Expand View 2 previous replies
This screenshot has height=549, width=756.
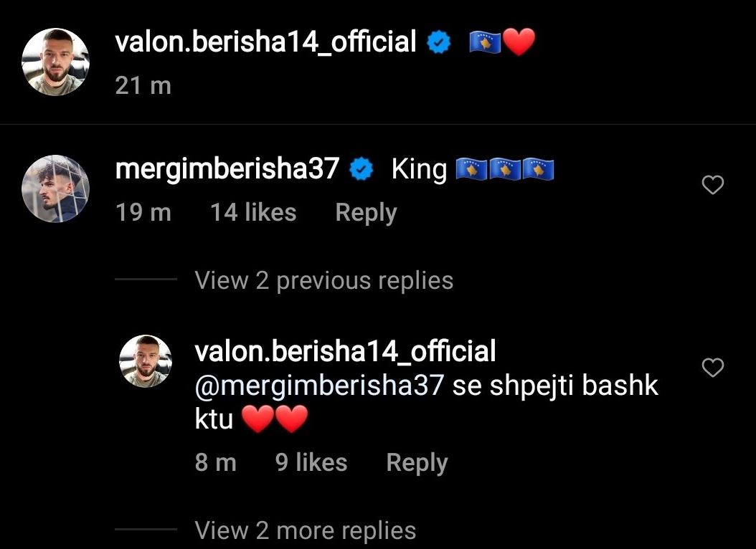[324, 280]
